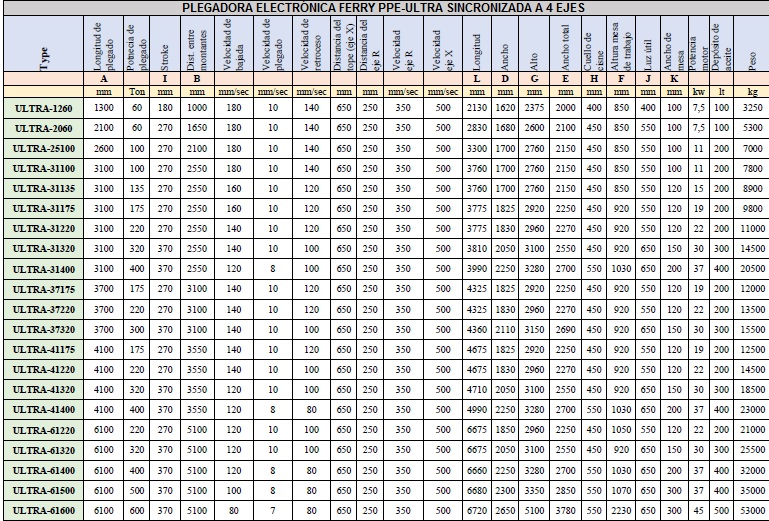Click Ancho total 3780 in ULTRA-61600 row
The width and height of the screenshot is (769, 521).
[565, 510]
